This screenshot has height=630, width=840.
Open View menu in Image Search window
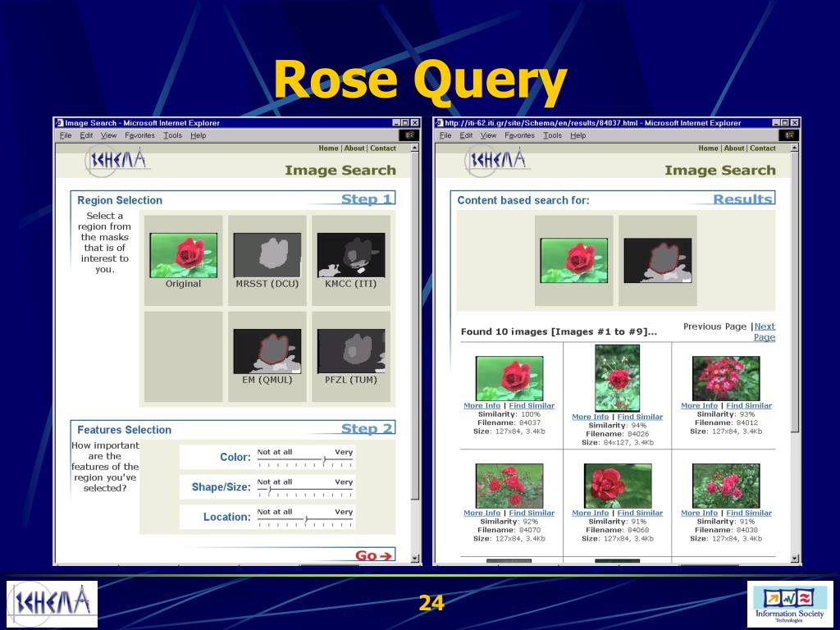point(108,135)
